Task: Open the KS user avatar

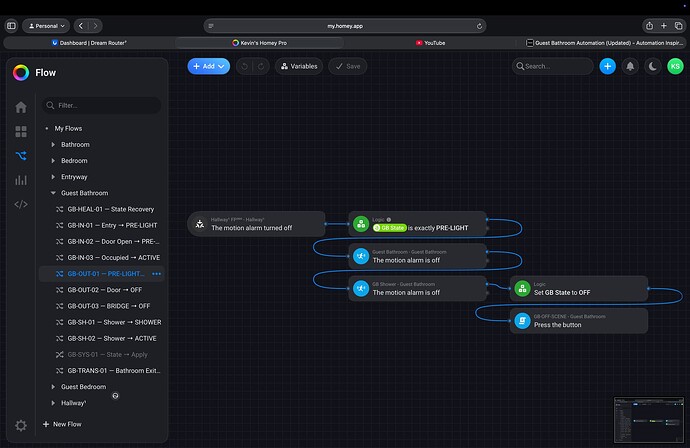Action: pyautogui.click(x=675, y=66)
